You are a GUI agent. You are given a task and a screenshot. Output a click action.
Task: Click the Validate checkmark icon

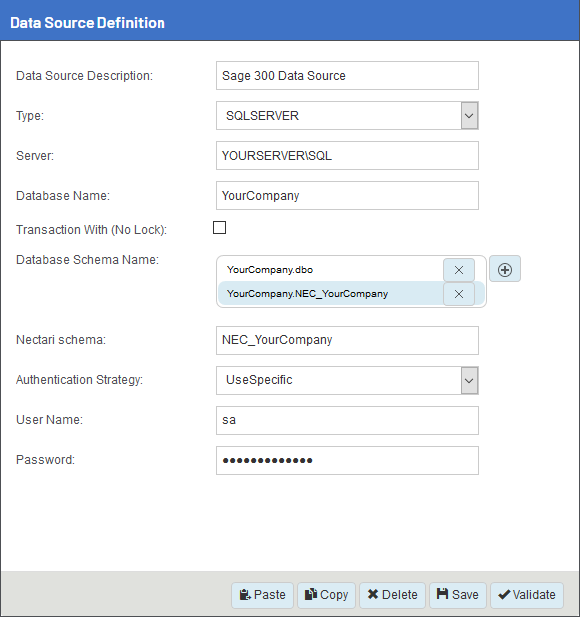[504, 595]
